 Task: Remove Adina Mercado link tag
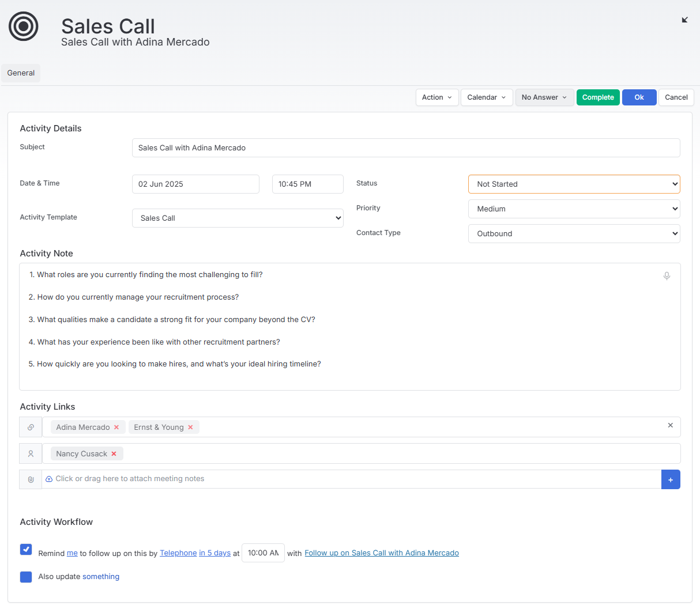[x=116, y=427]
